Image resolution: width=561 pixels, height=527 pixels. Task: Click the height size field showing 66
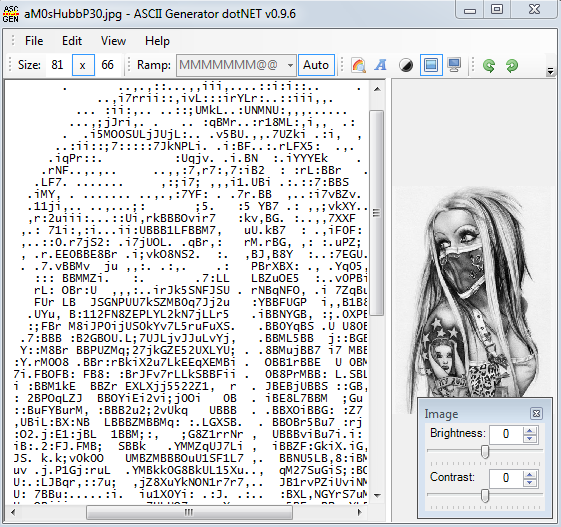[x=108, y=65]
